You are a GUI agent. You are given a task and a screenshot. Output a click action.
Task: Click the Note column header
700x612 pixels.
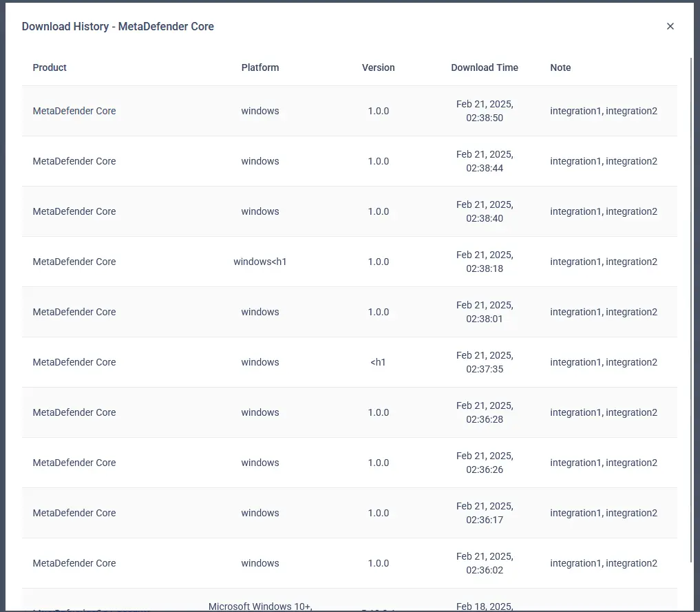(x=560, y=67)
